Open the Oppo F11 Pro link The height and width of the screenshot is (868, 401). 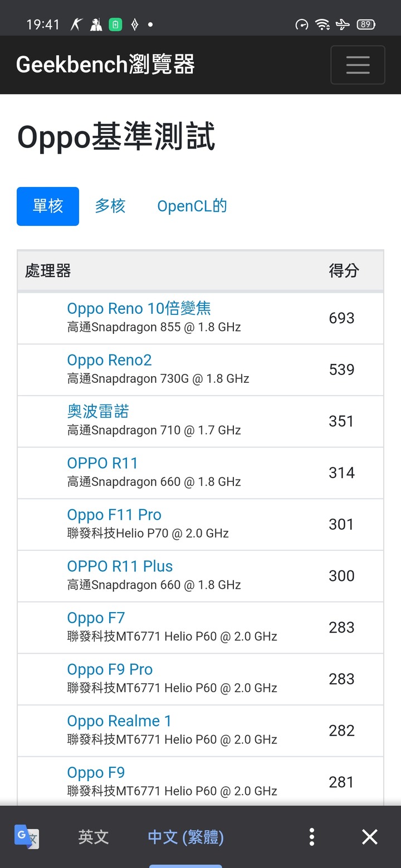114,515
